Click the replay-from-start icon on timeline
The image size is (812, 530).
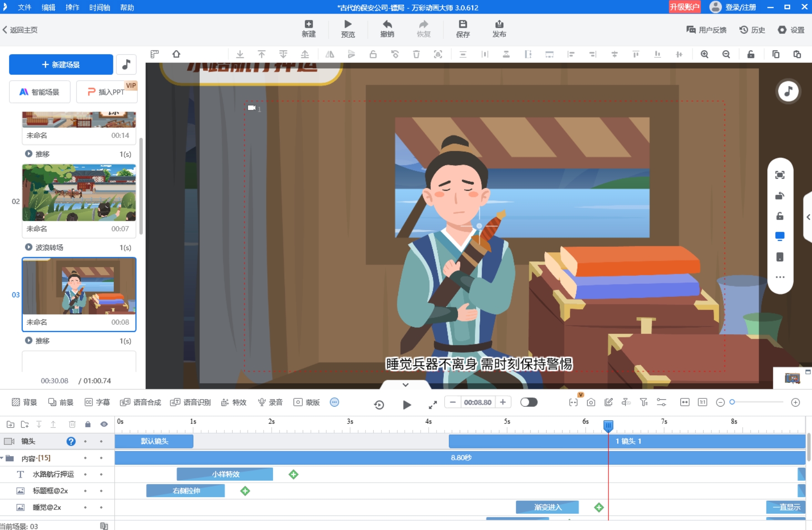click(x=379, y=405)
